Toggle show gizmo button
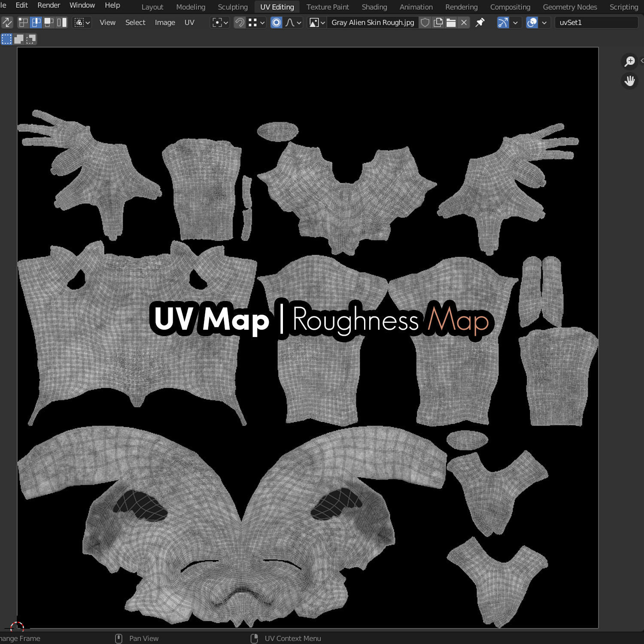644x644 pixels. 503,22
